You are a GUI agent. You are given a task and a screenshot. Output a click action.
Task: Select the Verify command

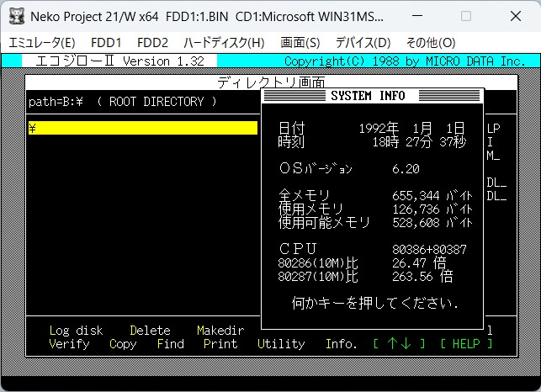coord(69,344)
